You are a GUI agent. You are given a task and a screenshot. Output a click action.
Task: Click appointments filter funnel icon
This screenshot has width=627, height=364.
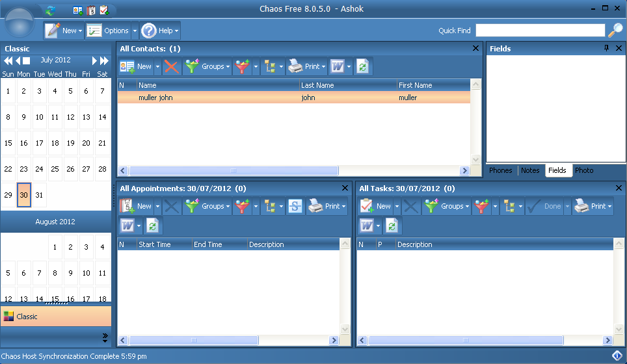point(243,206)
